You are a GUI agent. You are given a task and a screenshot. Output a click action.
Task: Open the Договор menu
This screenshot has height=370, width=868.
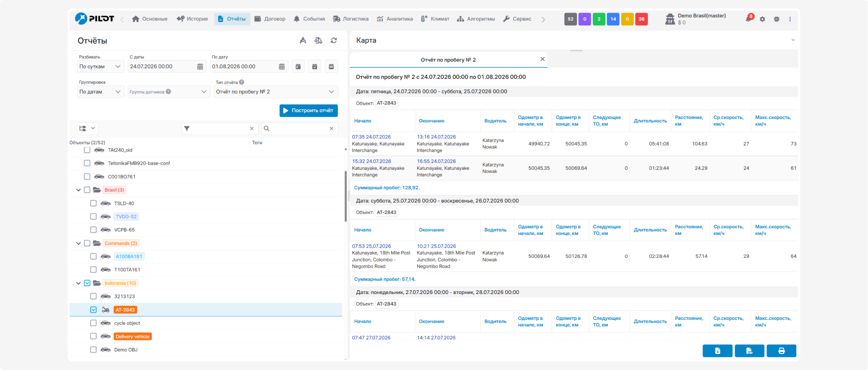270,19
